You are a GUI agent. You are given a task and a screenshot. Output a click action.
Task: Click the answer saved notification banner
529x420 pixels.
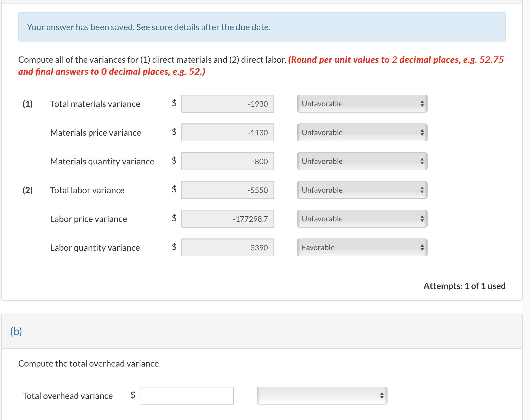pos(262,27)
